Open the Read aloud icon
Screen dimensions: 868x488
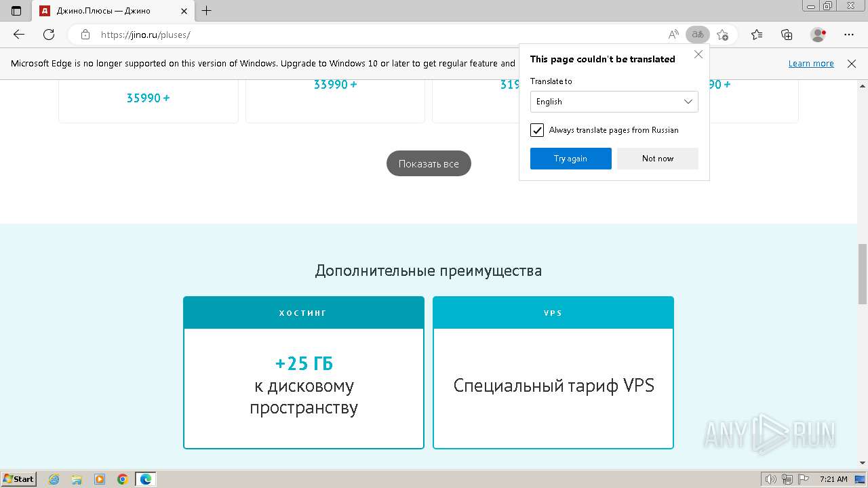(x=673, y=35)
